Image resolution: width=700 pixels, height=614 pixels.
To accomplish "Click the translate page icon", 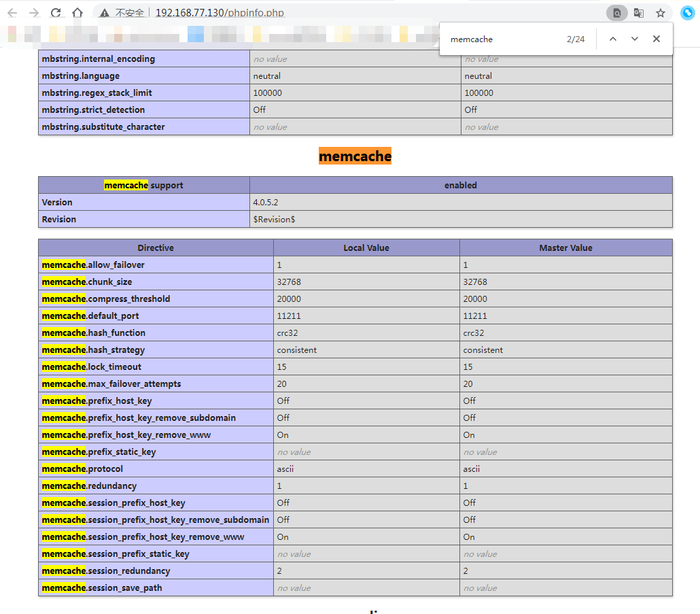I will pyautogui.click(x=639, y=13).
